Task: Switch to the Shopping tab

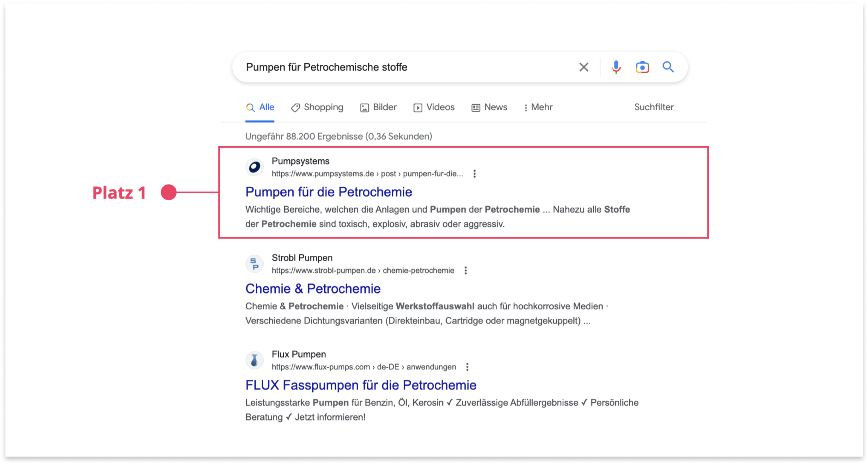Action: pos(317,107)
